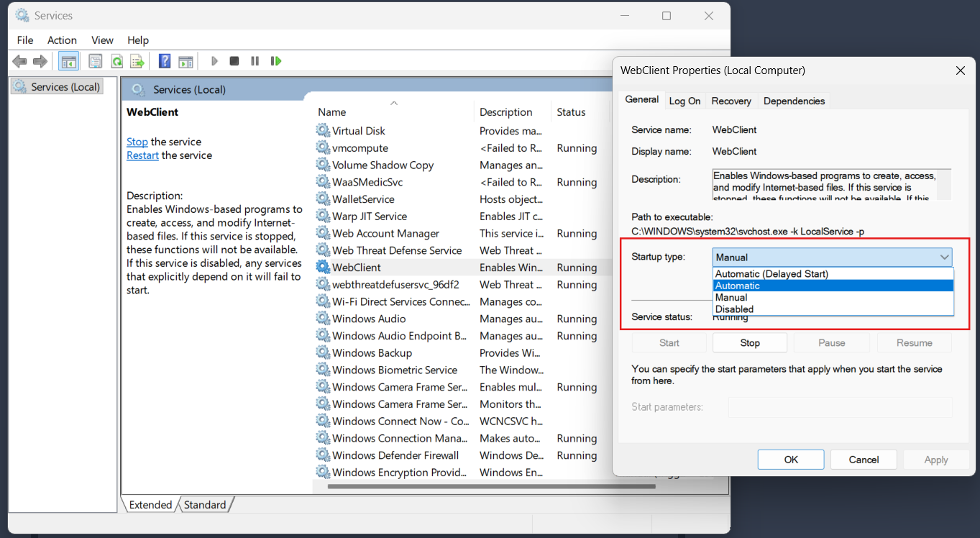Click the Resume button in the properties dialog
The height and width of the screenshot is (538, 980).
914,343
